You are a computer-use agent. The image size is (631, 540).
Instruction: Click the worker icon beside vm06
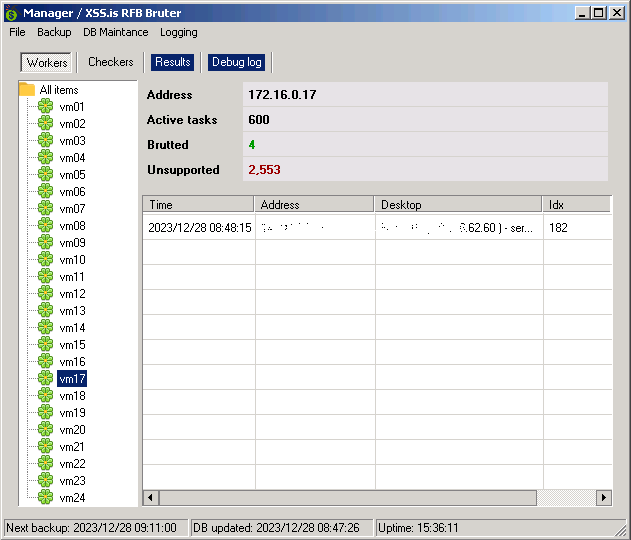pyautogui.click(x=45, y=191)
